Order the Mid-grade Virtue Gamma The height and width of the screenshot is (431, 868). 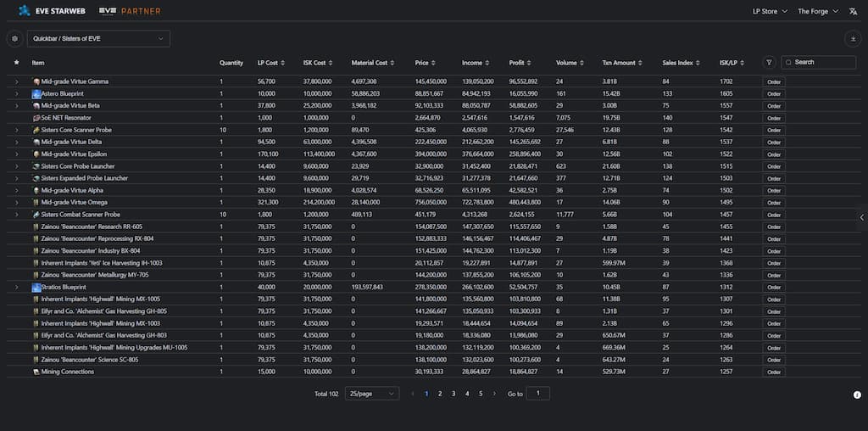pos(773,82)
